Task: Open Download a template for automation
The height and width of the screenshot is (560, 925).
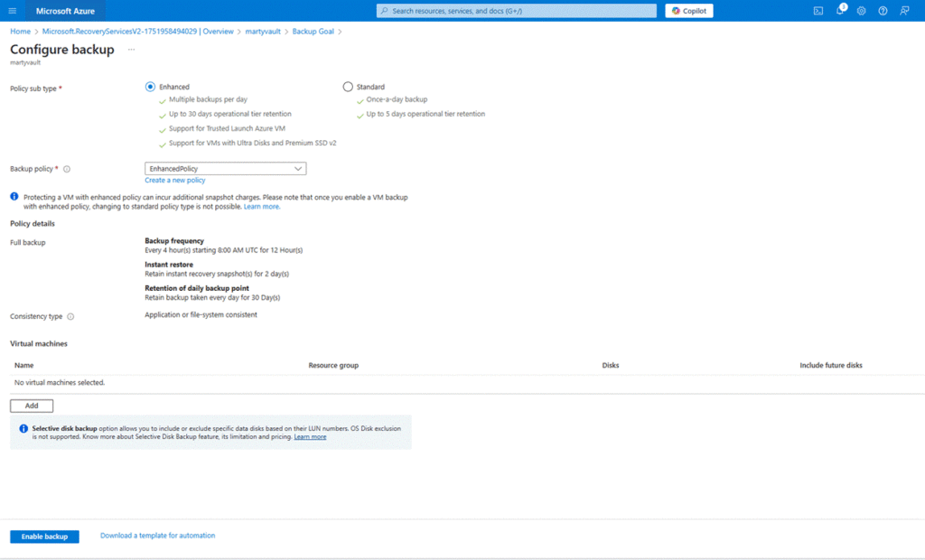Action: pos(157,536)
